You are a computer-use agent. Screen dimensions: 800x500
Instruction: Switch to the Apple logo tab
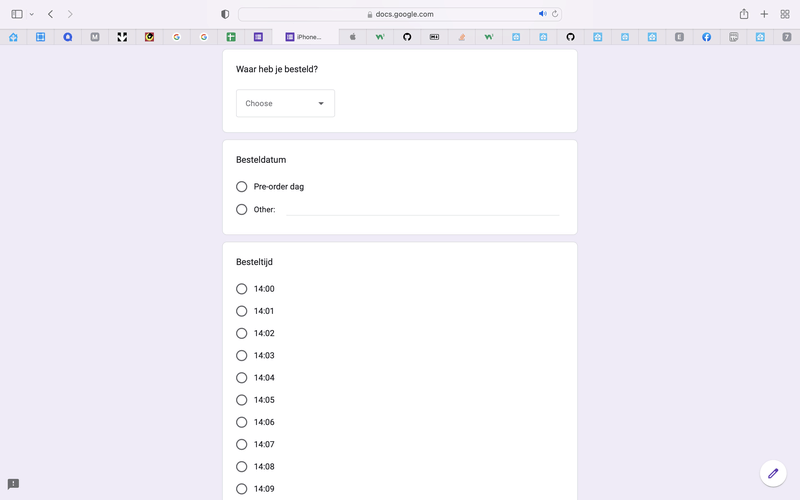352,37
